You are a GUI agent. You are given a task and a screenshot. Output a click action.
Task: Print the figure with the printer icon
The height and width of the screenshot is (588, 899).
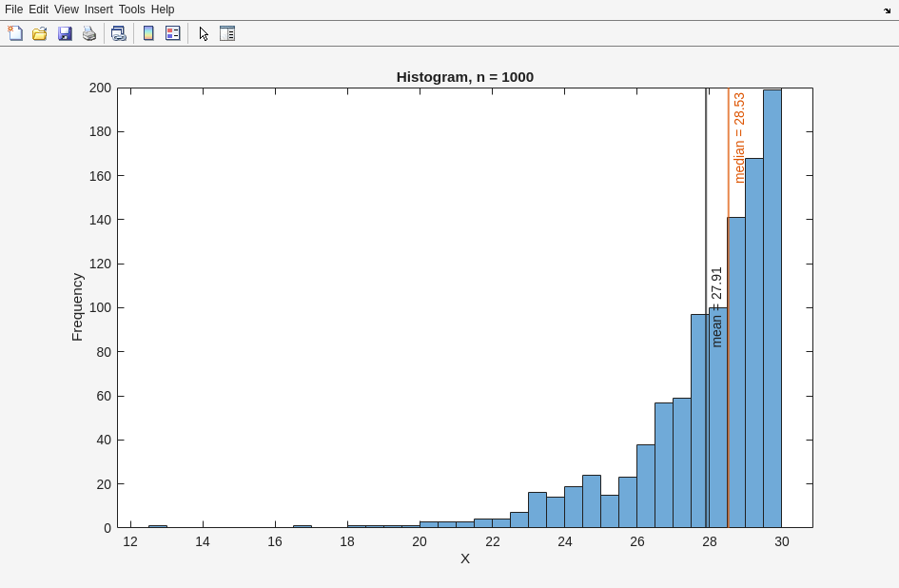click(89, 33)
